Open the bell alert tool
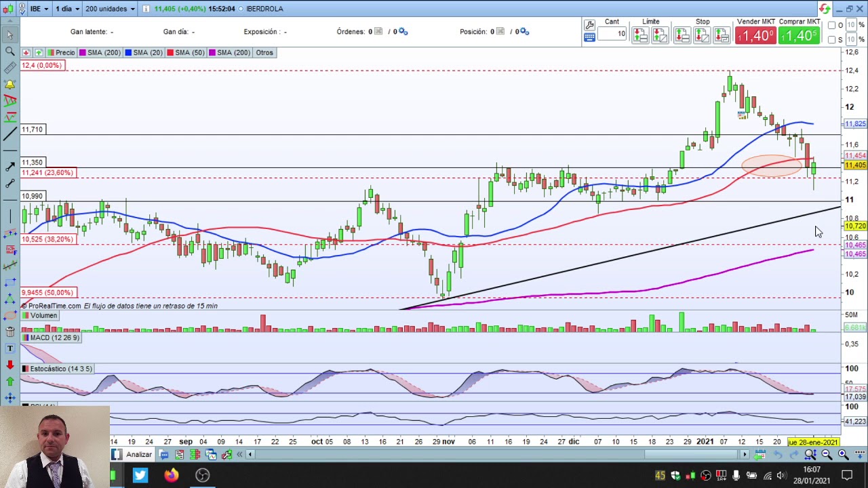 tap(9, 84)
